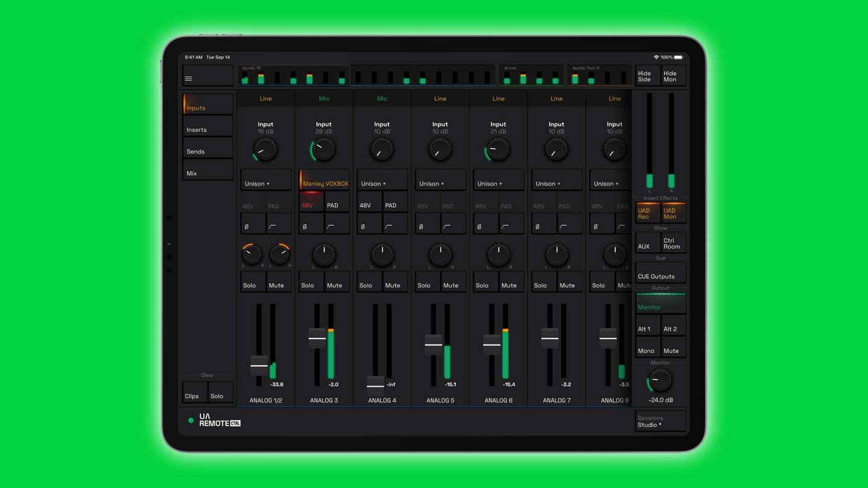Open the Sessions Studio selector

coord(660,421)
